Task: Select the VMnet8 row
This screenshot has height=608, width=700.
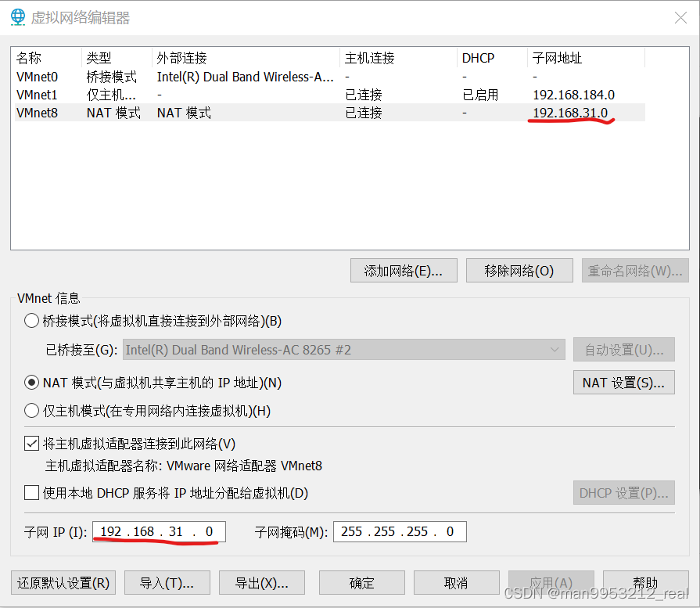Action: [330, 113]
